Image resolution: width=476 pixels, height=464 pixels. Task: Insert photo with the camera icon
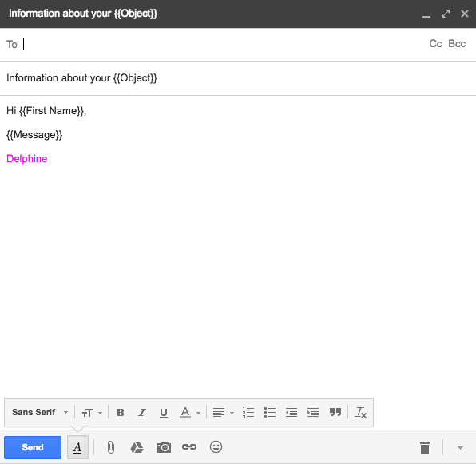click(x=164, y=447)
